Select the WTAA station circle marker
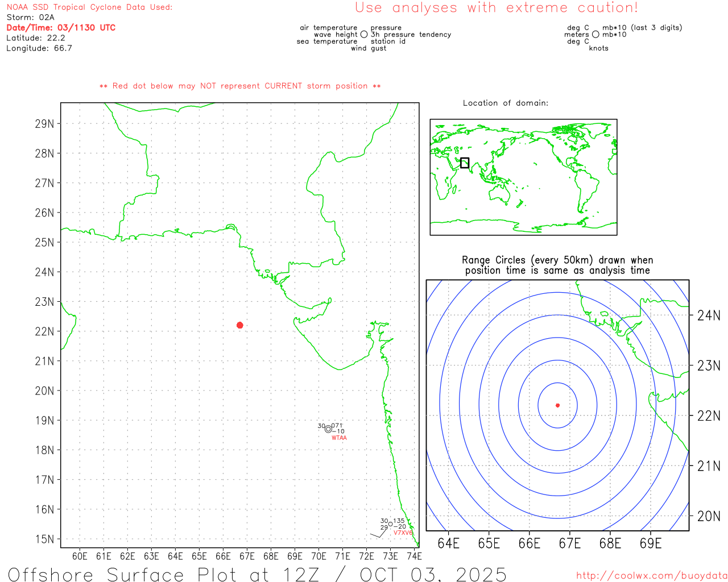This screenshot has height=582, width=728. [328, 429]
